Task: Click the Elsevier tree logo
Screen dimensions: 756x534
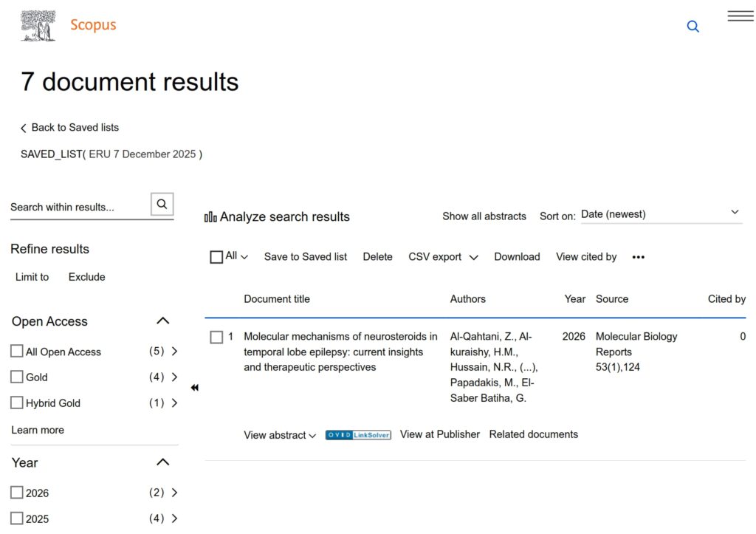Action: pos(38,26)
